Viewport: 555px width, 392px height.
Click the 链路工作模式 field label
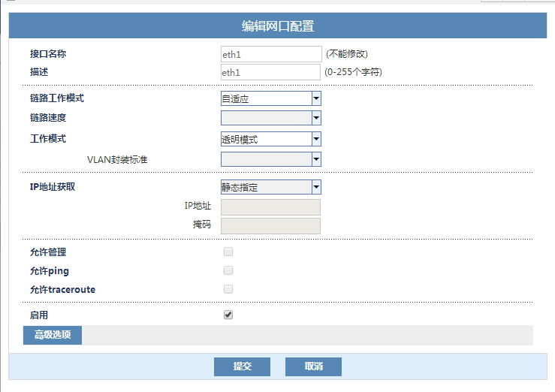[57, 98]
